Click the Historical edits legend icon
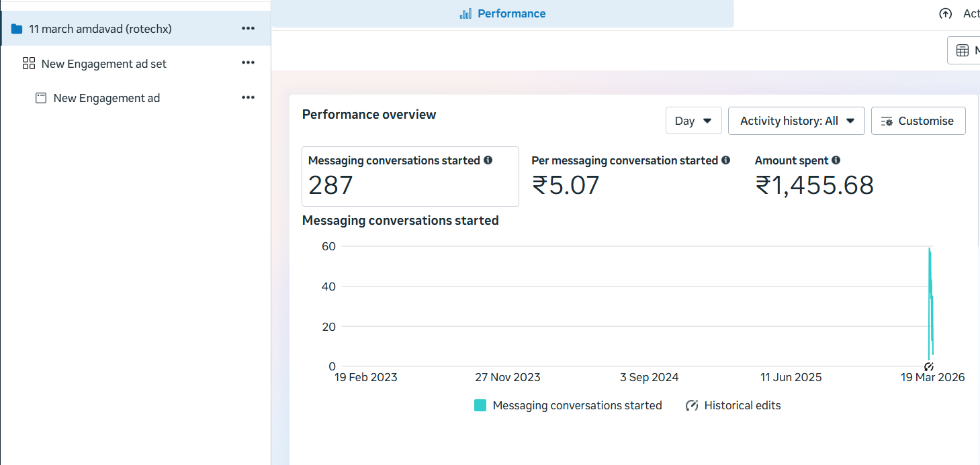The image size is (980, 465). pos(692,405)
